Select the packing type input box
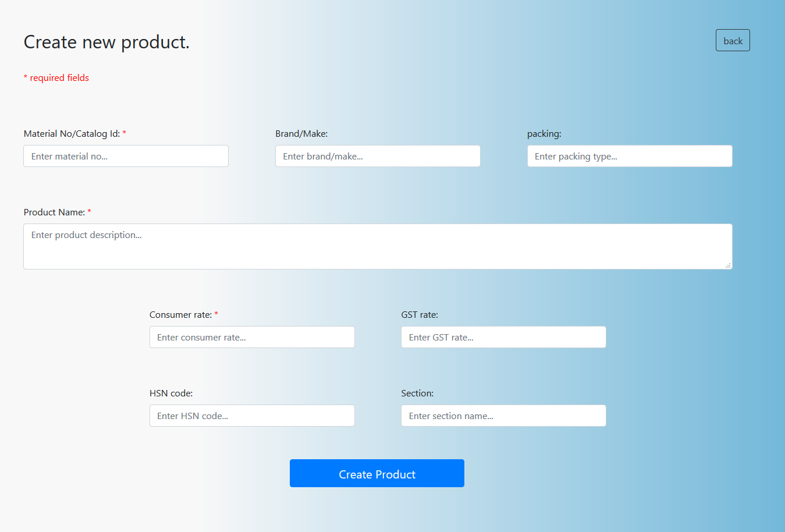Screen dimensions: 785x532 (630, 156)
